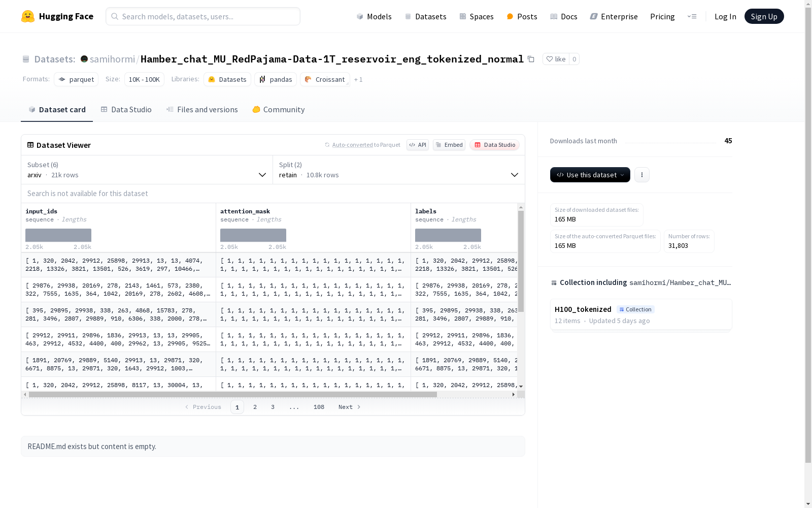The height and width of the screenshot is (508, 812).
Task: Switch to Data Studio tab
Action: tap(126, 109)
